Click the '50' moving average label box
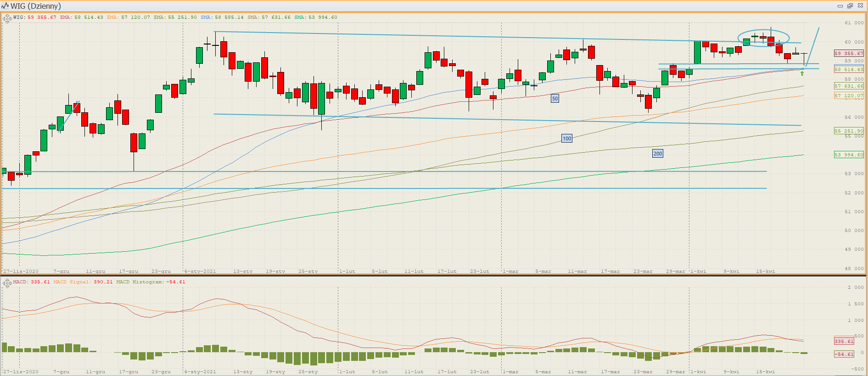 554,99
